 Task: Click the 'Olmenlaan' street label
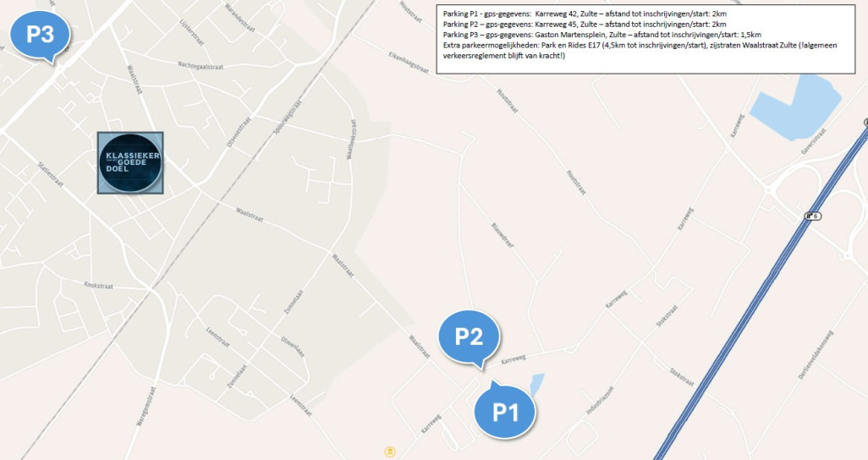click(293, 347)
